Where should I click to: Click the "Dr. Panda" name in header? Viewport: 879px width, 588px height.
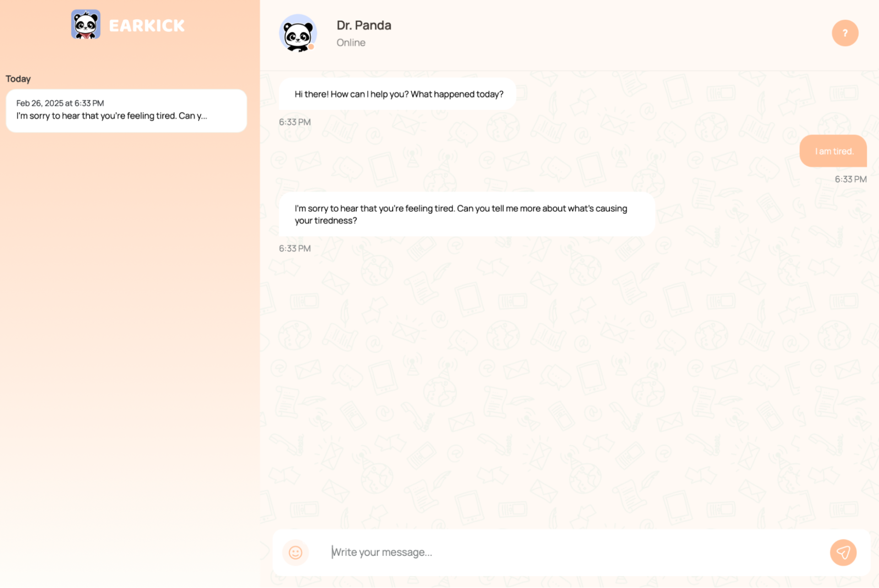pos(364,25)
